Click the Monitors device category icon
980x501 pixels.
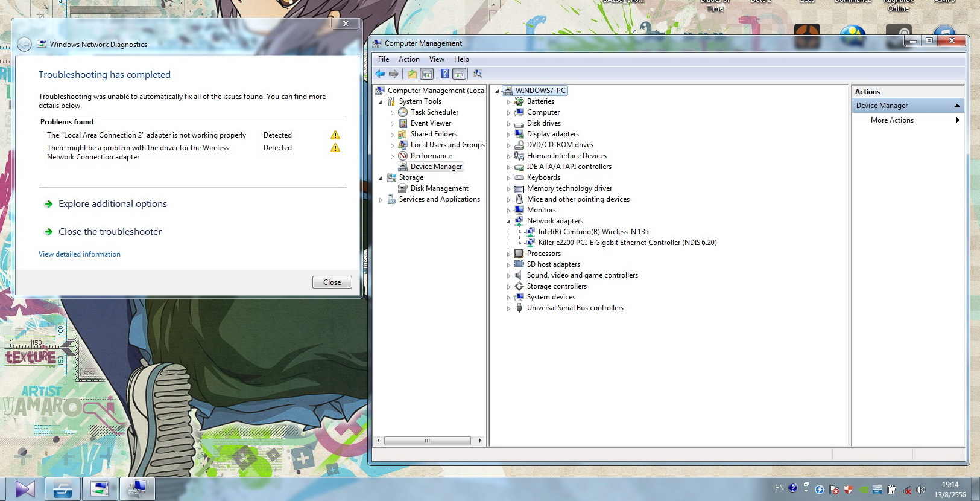[x=519, y=210]
